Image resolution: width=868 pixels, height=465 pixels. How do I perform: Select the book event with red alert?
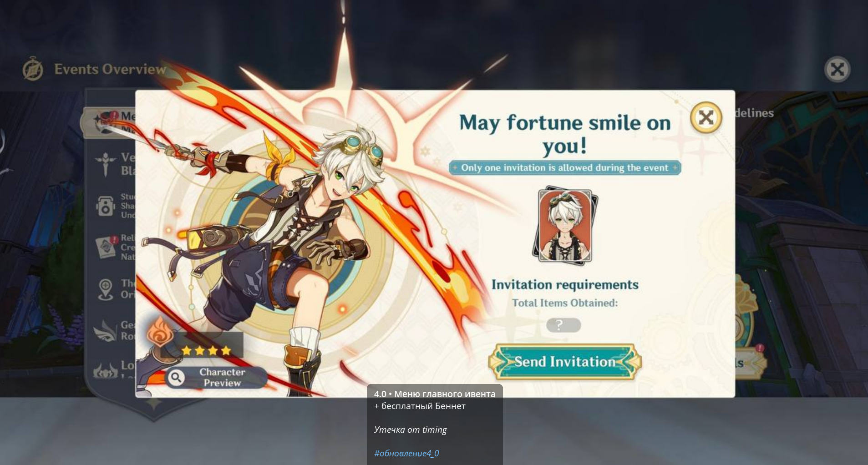coord(106,247)
